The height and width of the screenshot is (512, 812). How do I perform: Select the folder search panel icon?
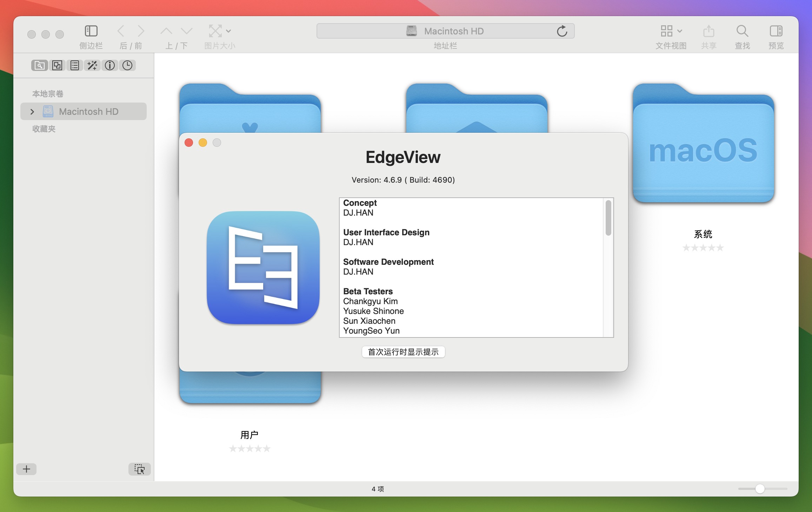[x=39, y=65]
